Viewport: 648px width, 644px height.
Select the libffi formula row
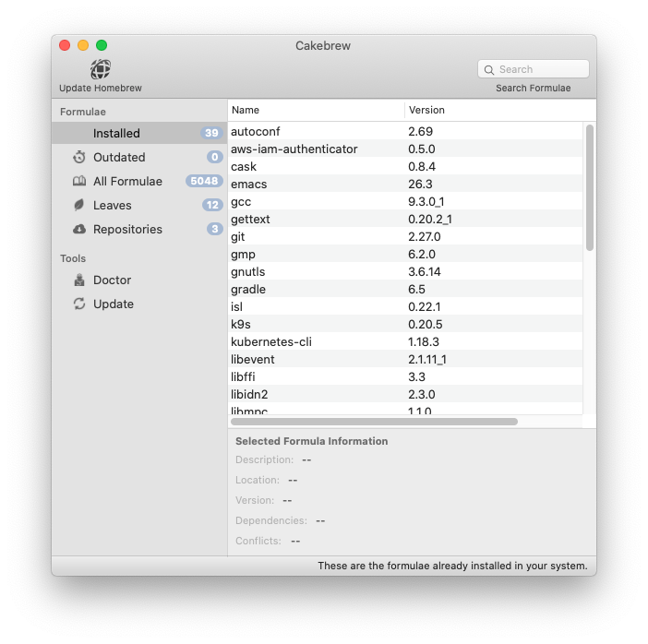point(405,377)
